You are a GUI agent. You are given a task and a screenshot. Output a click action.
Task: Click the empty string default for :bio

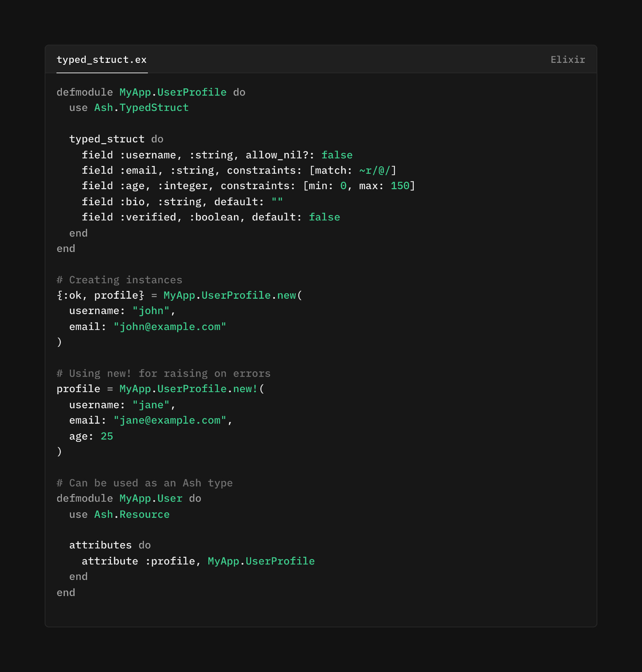(277, 202)
